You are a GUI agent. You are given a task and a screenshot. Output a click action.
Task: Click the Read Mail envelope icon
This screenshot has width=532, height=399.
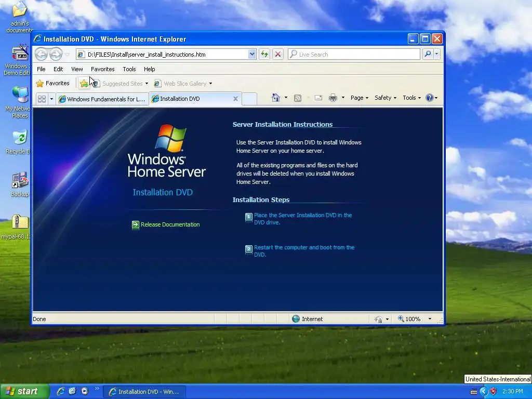point(318,98)
